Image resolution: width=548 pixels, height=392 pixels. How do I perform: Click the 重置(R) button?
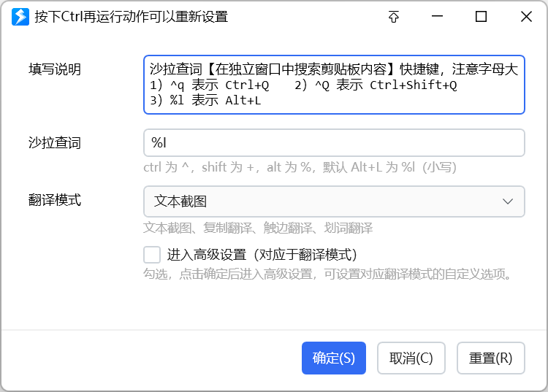[491, 358]
